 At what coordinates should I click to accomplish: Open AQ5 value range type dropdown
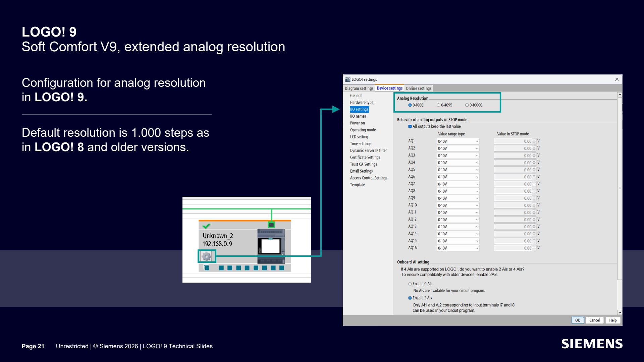(x=458, y=170)
